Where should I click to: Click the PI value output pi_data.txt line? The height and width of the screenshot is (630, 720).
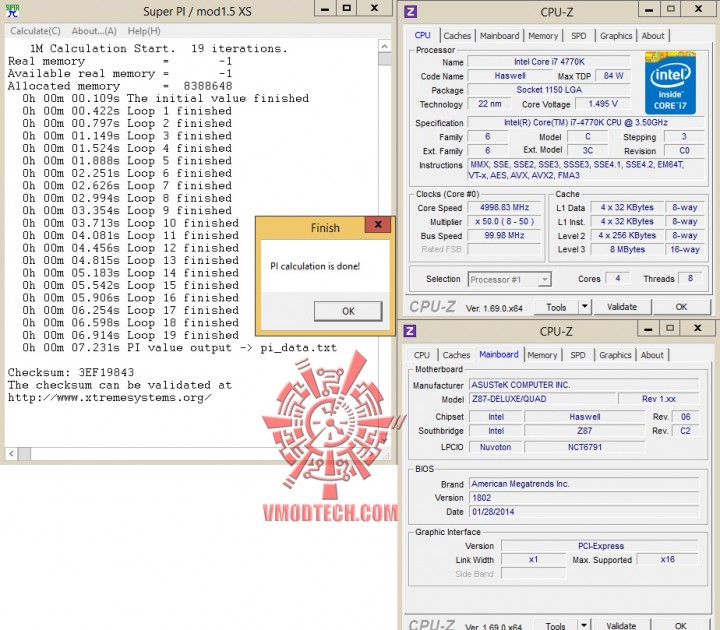(x=180, y=348)
